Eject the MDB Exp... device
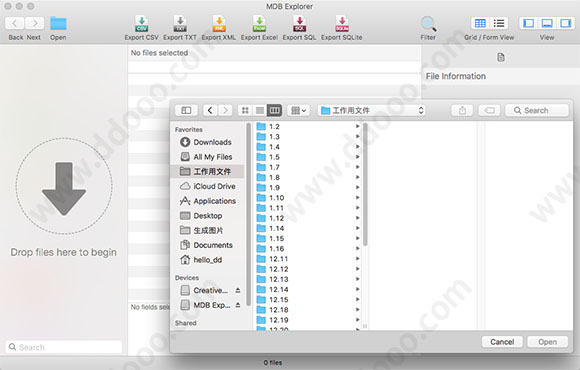The width and height of the screenshot is (580, 370). coord(238,305)
